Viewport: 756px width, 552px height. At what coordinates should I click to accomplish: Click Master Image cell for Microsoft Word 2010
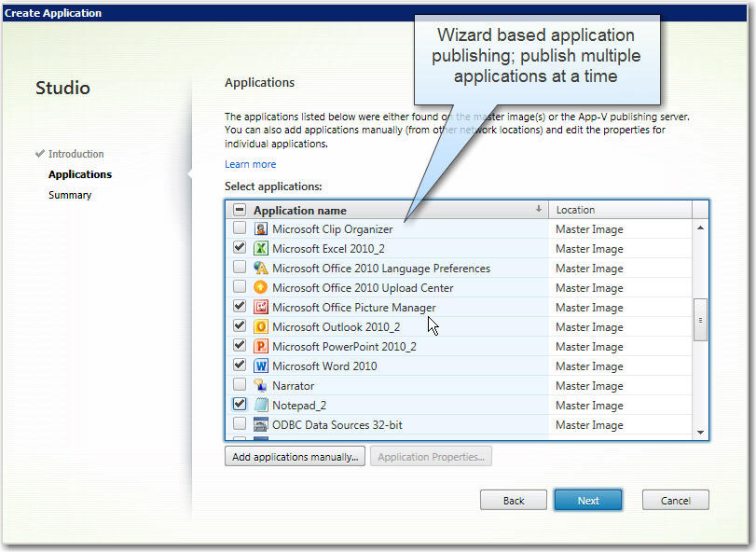click(x=589, y=366)
